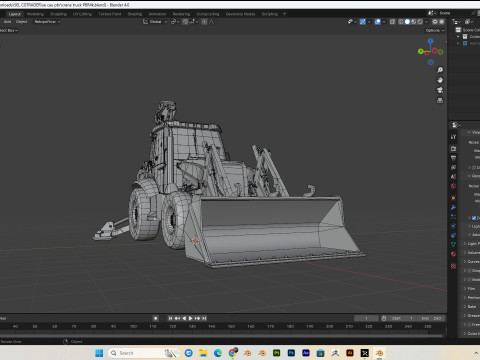This screenshot has height=360, width=480.
Task: Open the transform pivot point dropdown
Action: pos(175,22)
